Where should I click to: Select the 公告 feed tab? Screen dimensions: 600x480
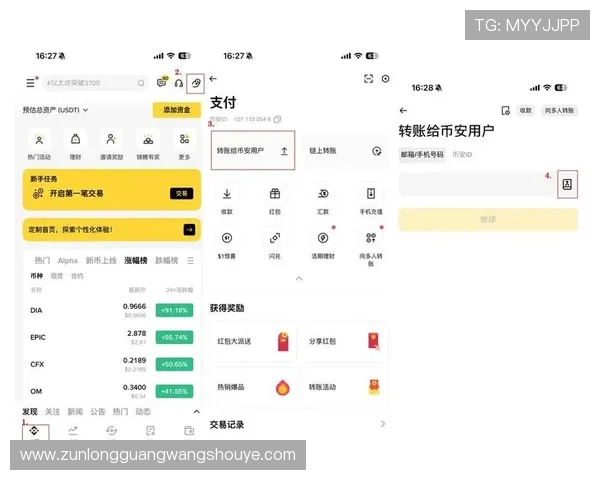(98, 411)
